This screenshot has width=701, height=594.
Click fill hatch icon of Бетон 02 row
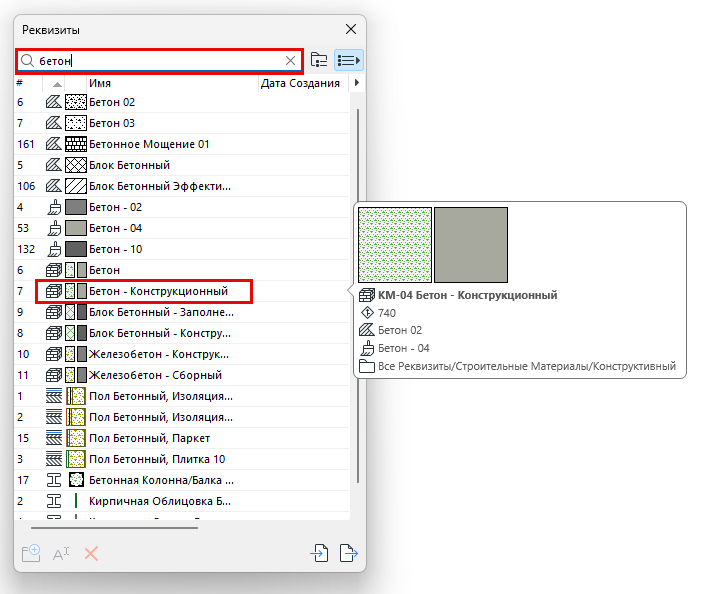pyautogui.click(x=54, y=102)
